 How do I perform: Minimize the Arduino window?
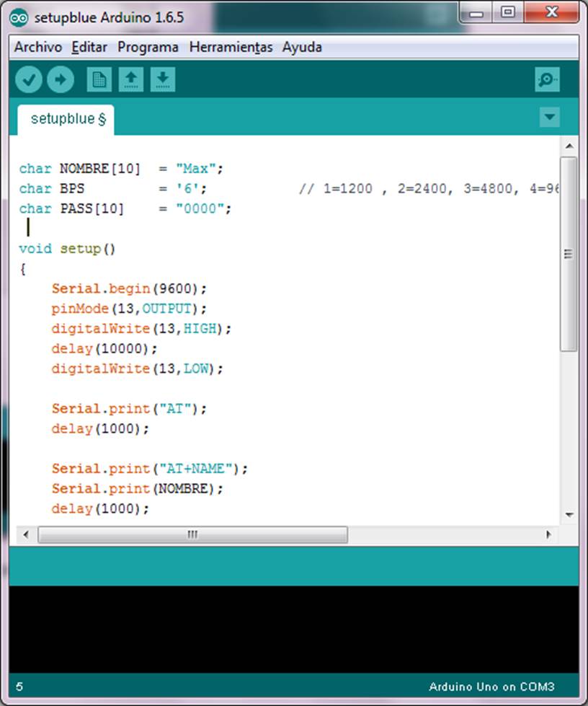[476, 13]
